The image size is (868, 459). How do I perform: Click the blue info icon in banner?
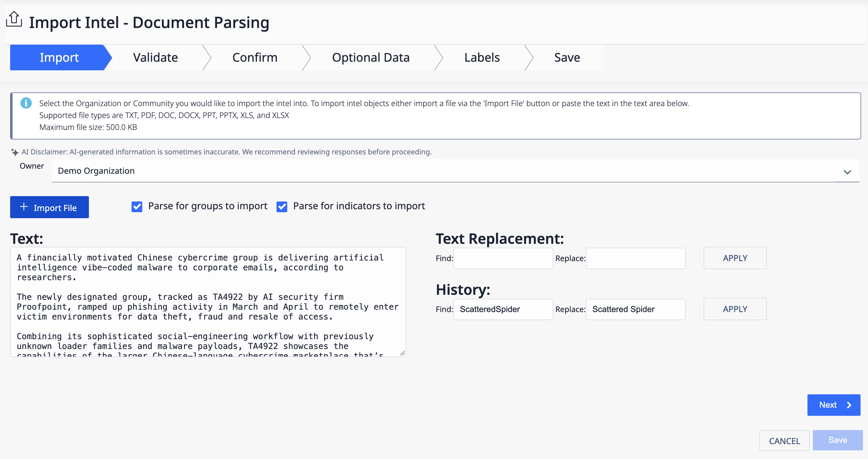click(26, 103)
